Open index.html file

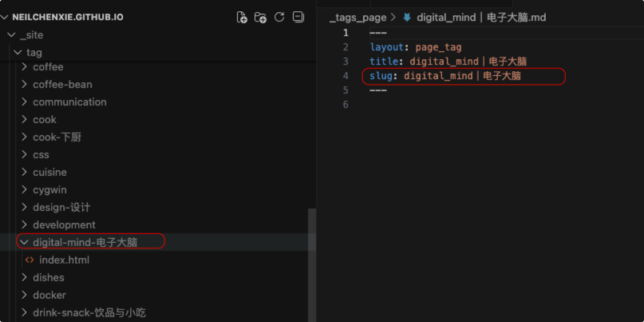coord(64,260)
